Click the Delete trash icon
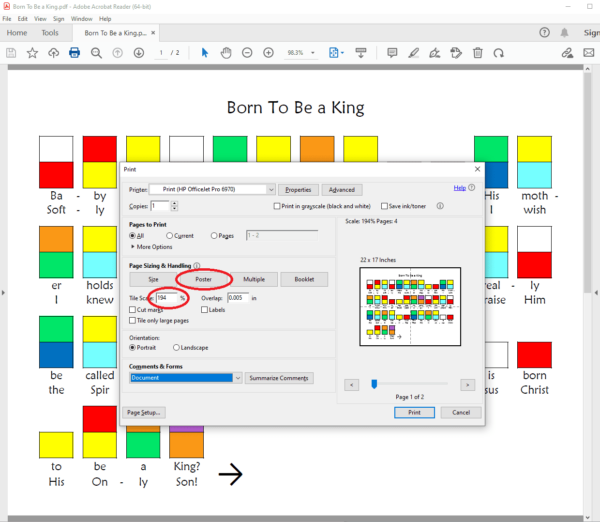Screen dimensions: 600x522 click(478, 53)
